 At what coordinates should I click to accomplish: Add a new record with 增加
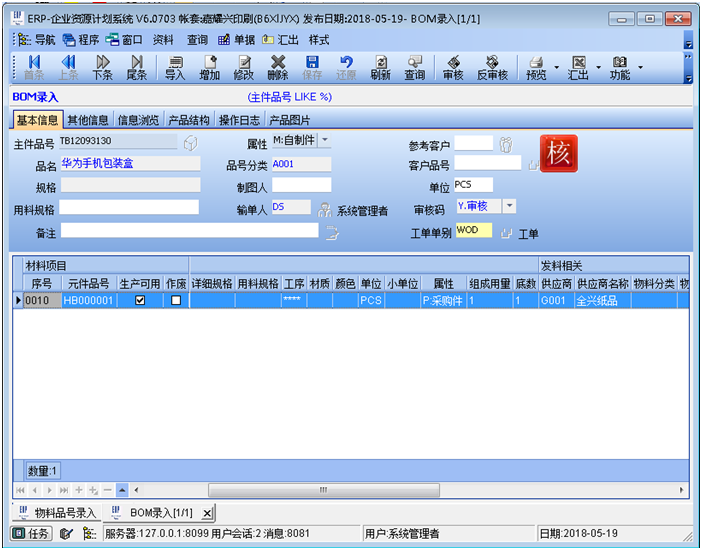210,67
